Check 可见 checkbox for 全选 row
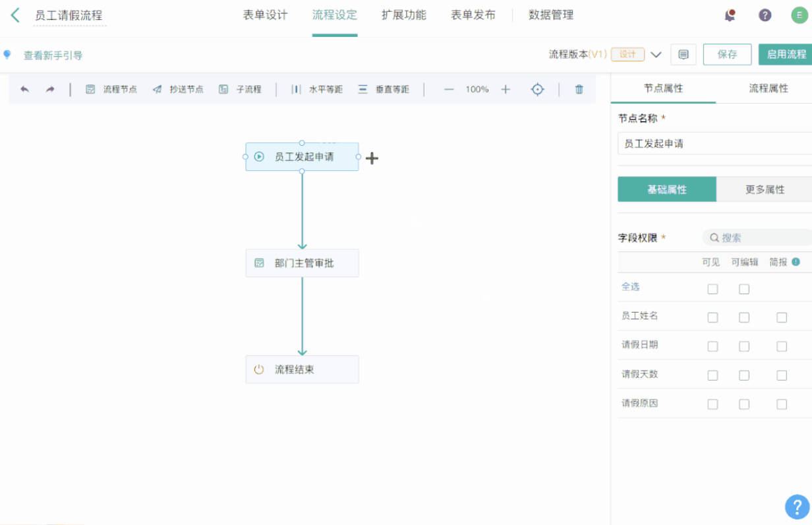812x525 pixels. tap(712, 289)
